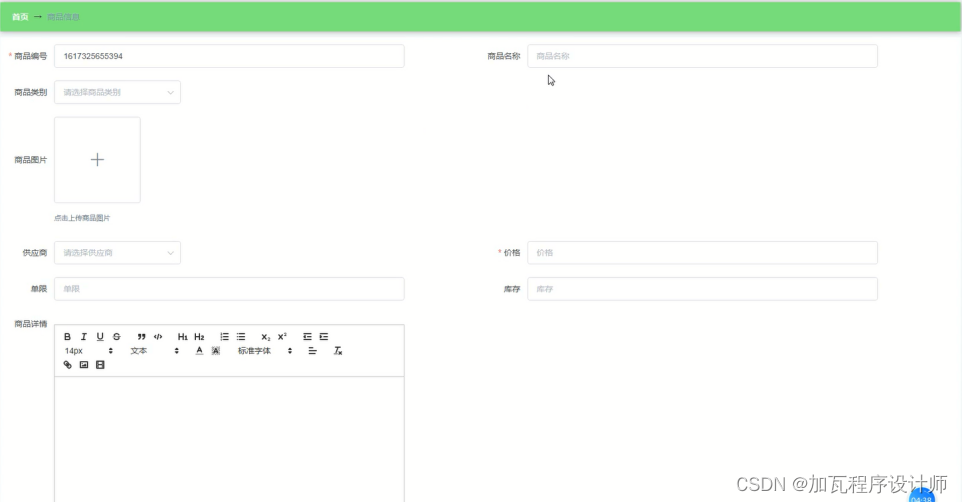Click the plus to upload product image

tap(97, 160)
